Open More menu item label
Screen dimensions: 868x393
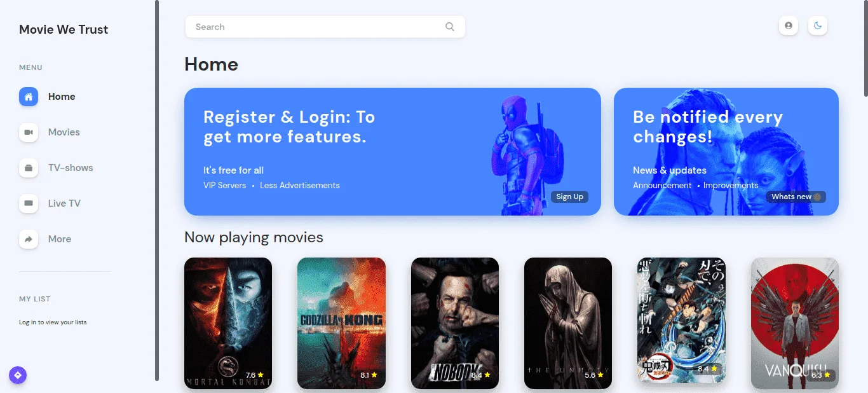60,239
